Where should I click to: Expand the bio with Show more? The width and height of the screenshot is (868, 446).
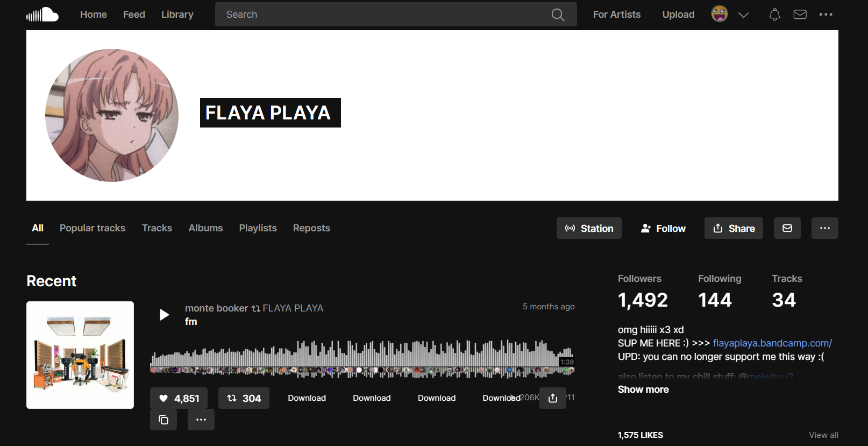tap(643, 390)
